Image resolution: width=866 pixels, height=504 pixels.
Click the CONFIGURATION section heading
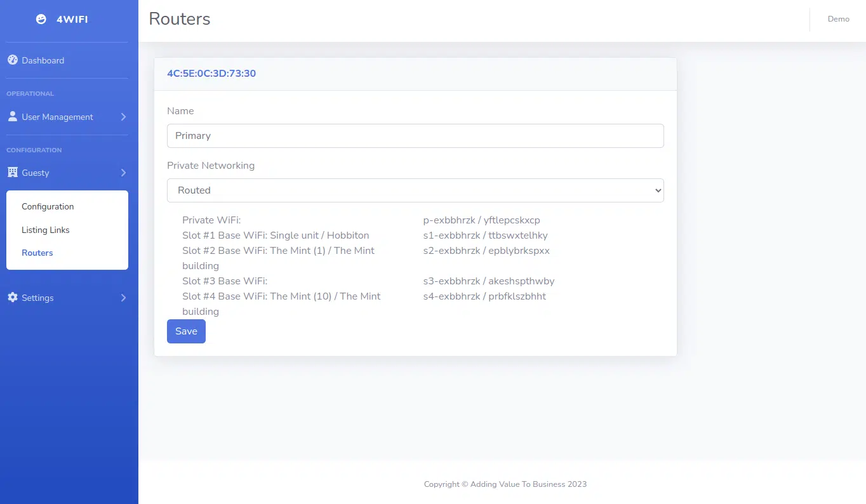click(34, 150)
